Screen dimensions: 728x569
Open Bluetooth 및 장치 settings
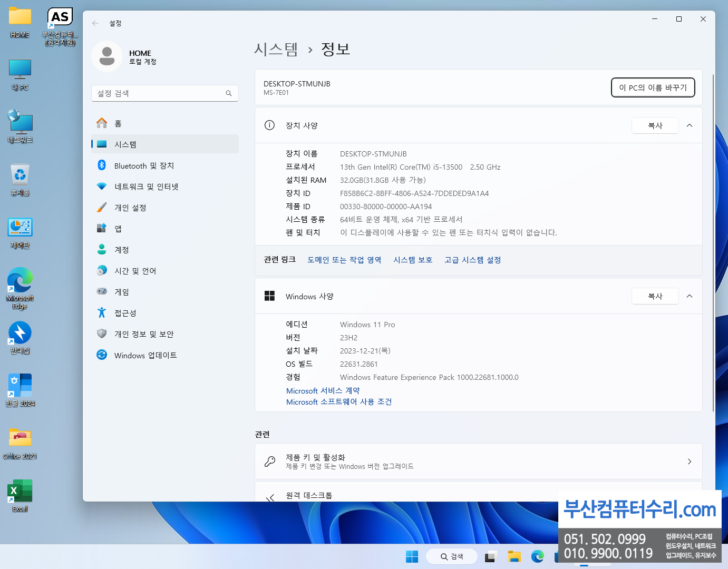point(164,165)
